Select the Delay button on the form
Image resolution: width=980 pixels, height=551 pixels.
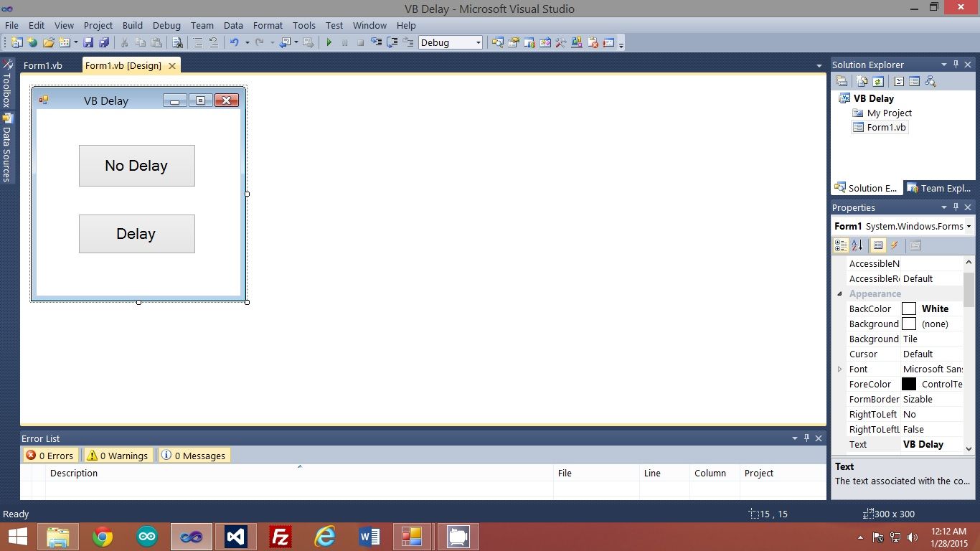136,233
